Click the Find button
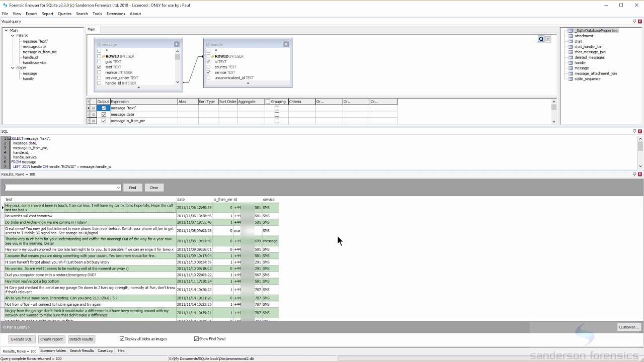 pyautogui.click(x=132, y=188)
